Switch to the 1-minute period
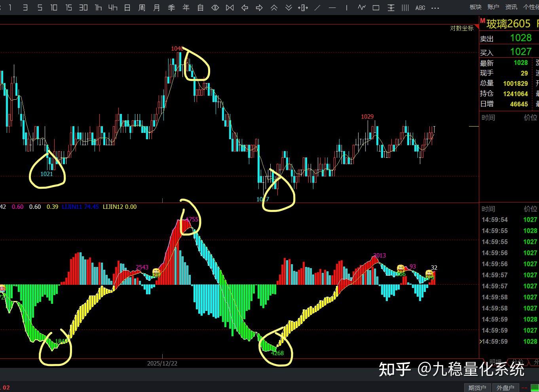This screenshot has width=539, height=392. point(10,8)
